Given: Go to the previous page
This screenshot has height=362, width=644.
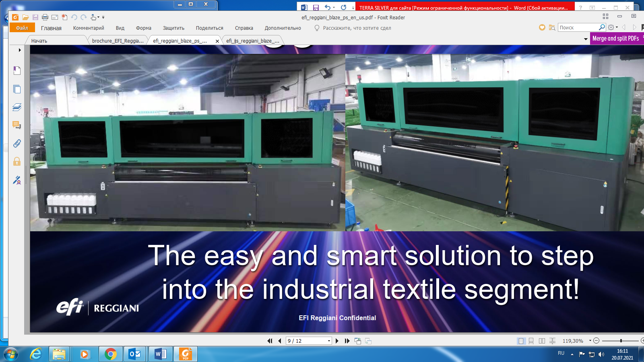Looking at the screenshot, I should coord(279,341).
